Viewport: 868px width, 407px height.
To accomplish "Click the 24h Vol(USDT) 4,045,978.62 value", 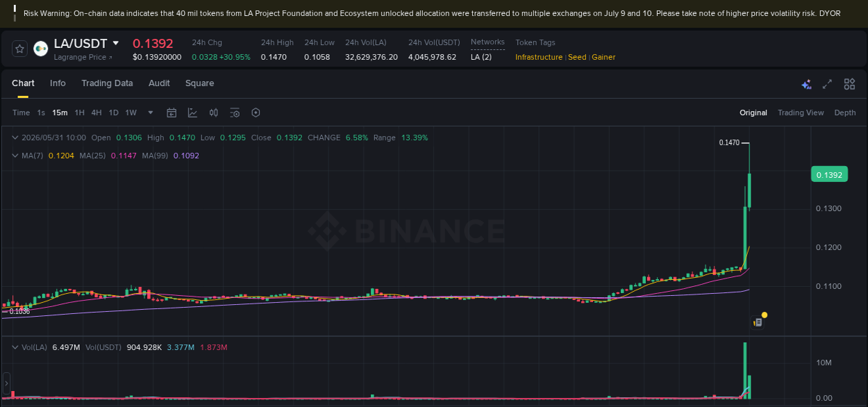I will pyautogui.click(x=433, y=57).
